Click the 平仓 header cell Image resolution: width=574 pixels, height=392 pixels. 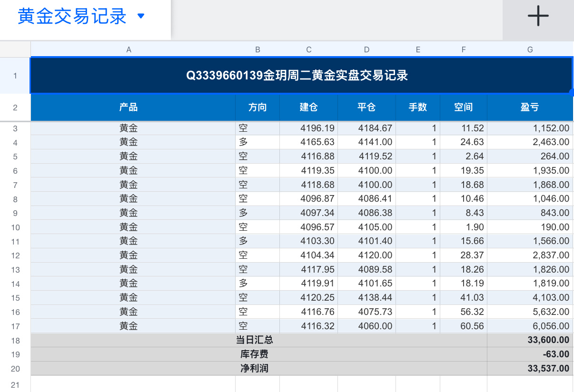[x=366, y=108]
